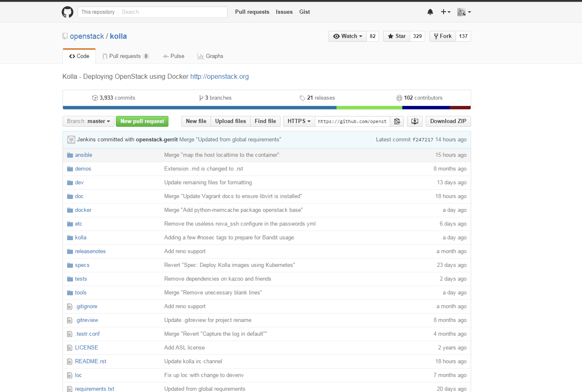Click the contributors people icon
Viewport: 582px width, 392px height.
coord(399,98)
